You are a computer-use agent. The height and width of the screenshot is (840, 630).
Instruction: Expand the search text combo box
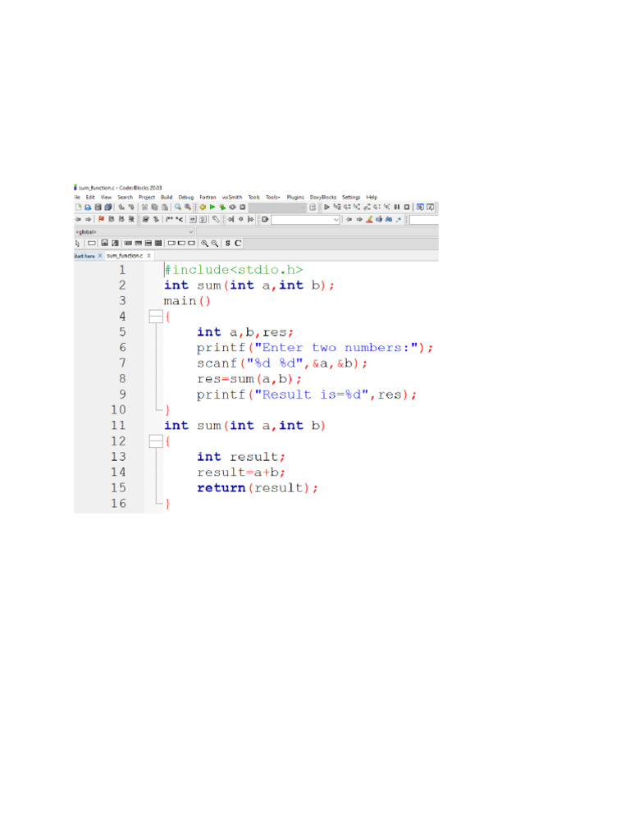336,220
